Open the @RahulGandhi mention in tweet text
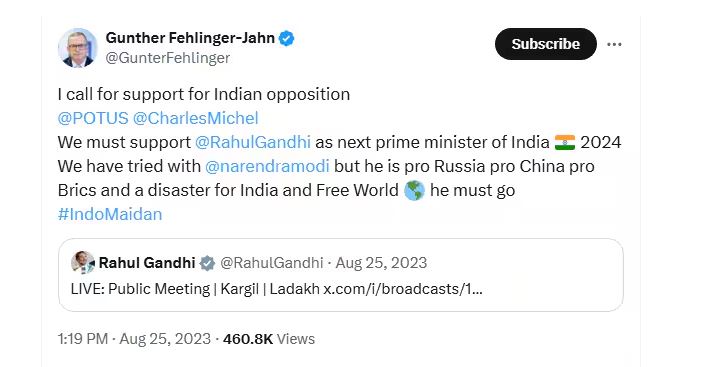Viewport: 720px width, 367px height. 253,142
